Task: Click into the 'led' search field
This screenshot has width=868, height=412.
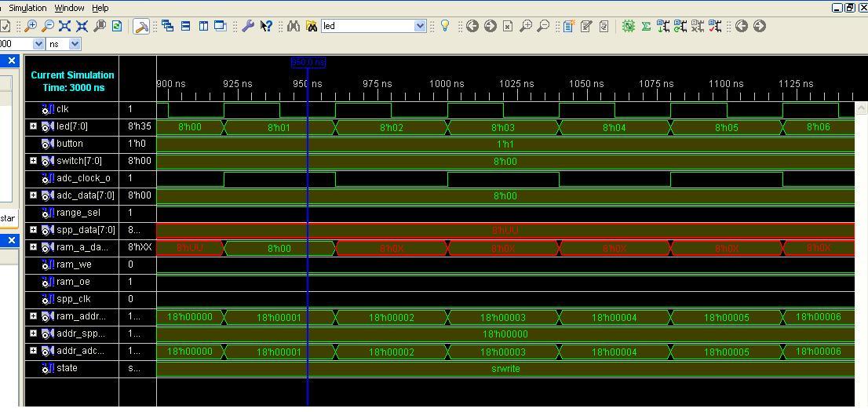Action: pos(368,26)
